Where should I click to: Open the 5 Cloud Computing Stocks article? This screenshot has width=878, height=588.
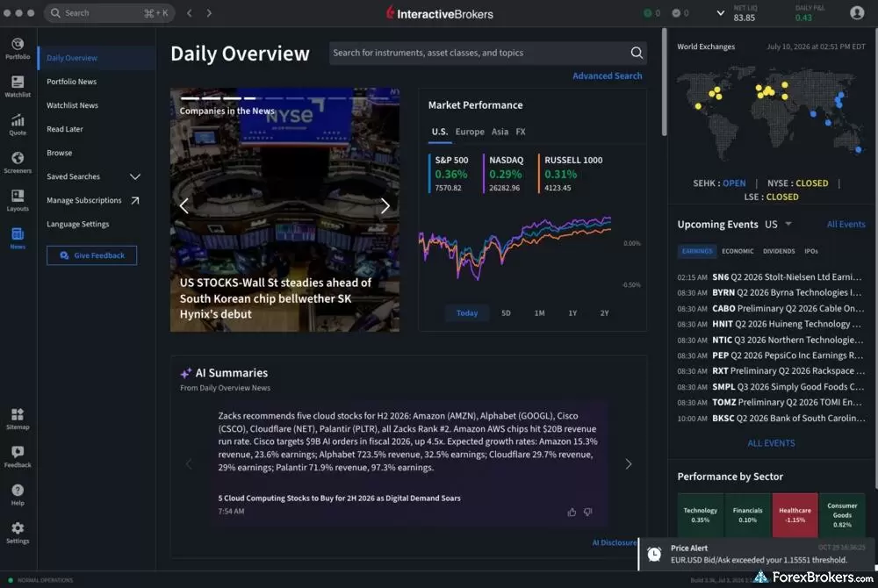[339, 498]
